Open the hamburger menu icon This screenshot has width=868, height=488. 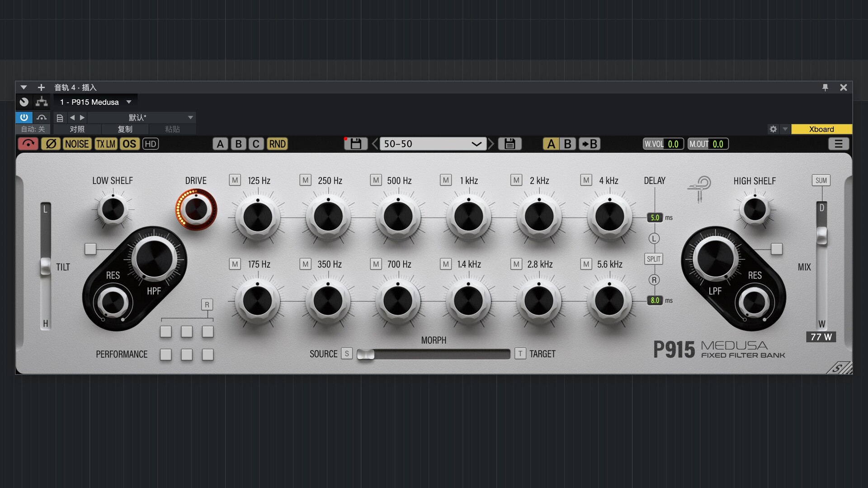838,144
